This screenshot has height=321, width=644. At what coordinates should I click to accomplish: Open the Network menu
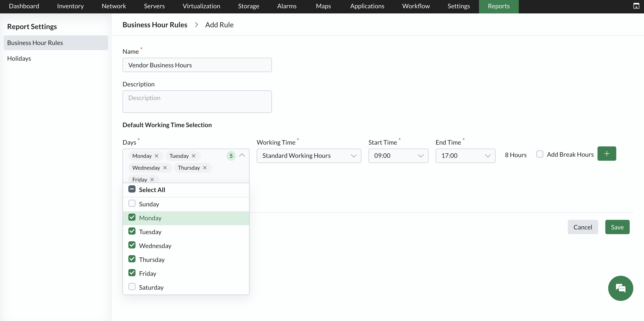click(x=114, y=6)
